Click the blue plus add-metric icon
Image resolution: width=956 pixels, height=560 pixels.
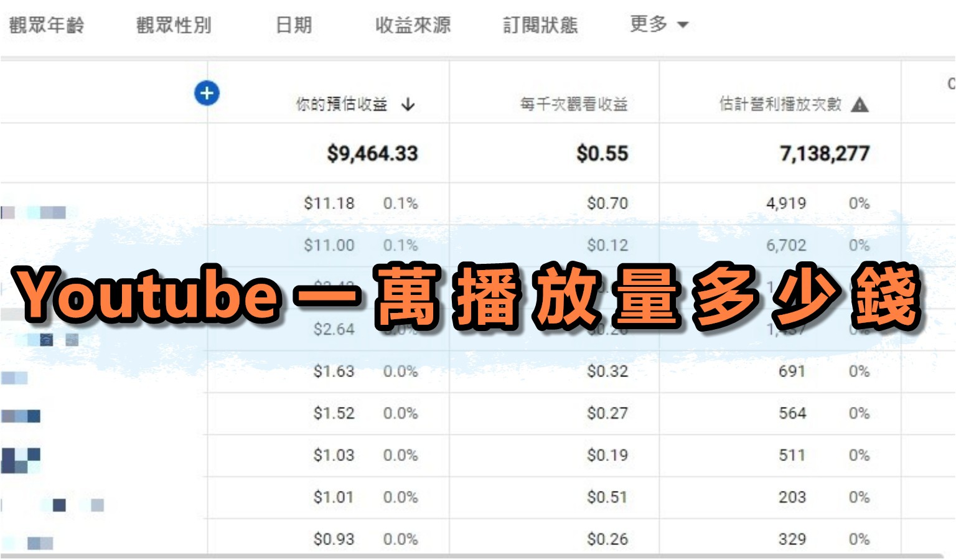click(x=207, y=93)
